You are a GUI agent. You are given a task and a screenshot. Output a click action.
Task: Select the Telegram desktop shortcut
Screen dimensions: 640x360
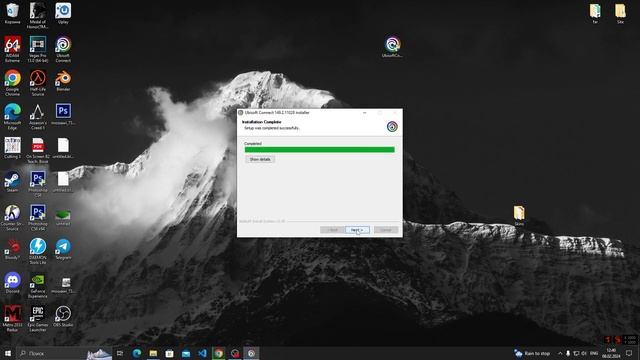63,249
